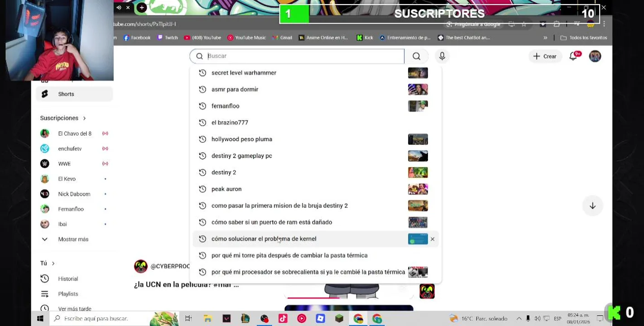Open the weather widget in taskbar
This screenshot has height=326, width=644.
click(478, 319)
